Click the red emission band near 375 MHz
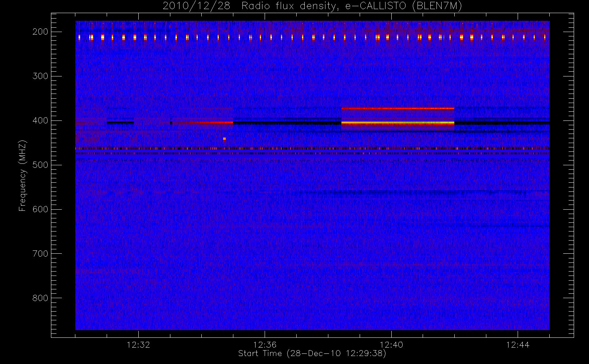 [398, 108]
